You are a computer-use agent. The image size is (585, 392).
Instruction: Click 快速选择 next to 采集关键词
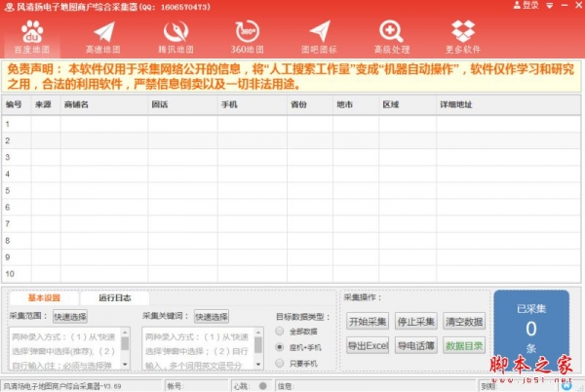coord(212,317)
